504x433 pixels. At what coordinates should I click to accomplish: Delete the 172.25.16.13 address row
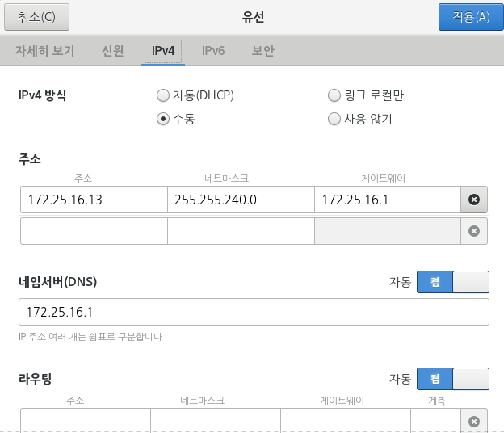pos(474,200)
